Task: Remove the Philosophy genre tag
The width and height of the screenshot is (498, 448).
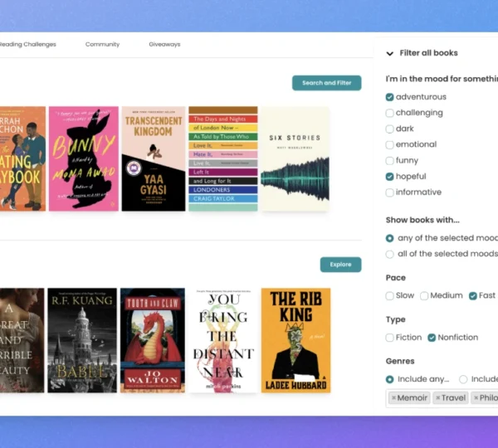Action: click(x=476, y=398)
